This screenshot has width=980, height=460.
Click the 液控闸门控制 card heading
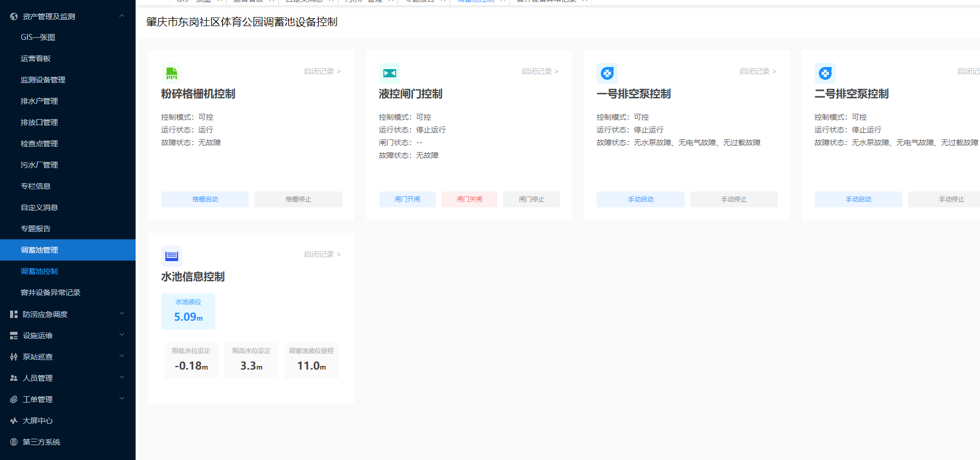point(411,94)
